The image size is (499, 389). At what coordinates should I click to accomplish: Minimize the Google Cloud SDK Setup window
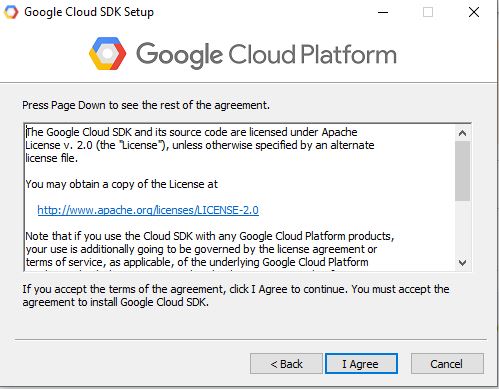click(x=383, y=12)
